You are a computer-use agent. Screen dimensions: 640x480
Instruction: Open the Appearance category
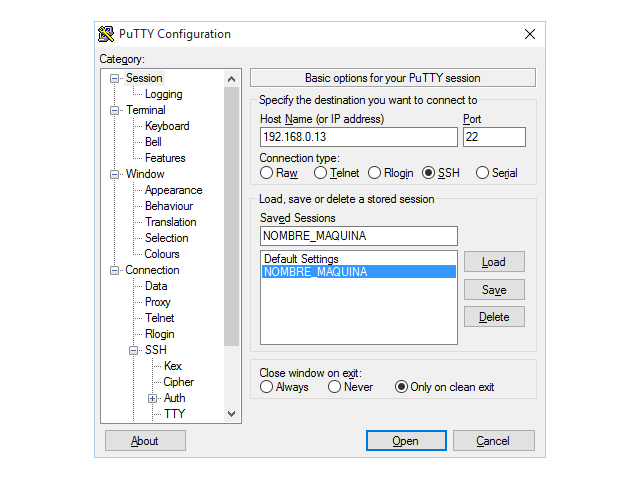[173, 190]
